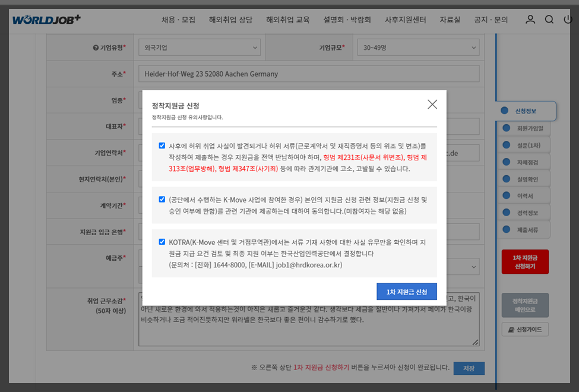Open the 신청가이드 button
Image resolution: width=579 pixels, height=392 pixels.
525,330
